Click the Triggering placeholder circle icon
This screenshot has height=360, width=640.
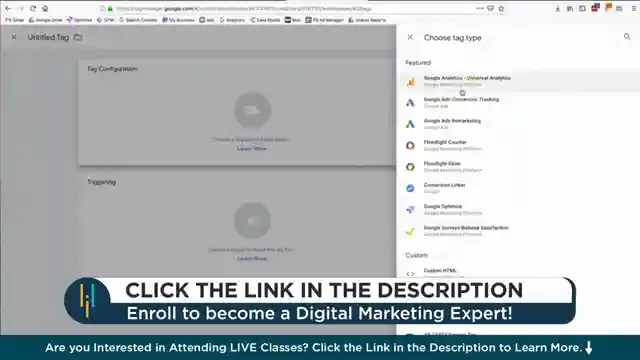point(252,220)
